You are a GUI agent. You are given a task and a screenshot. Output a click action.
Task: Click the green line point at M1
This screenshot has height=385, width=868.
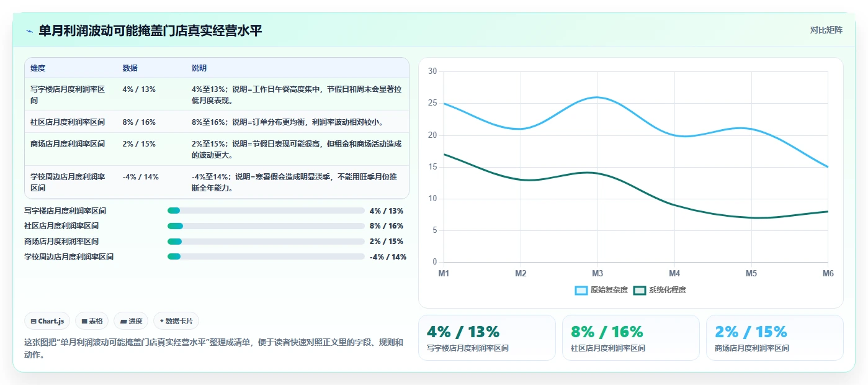pos(444,154)
